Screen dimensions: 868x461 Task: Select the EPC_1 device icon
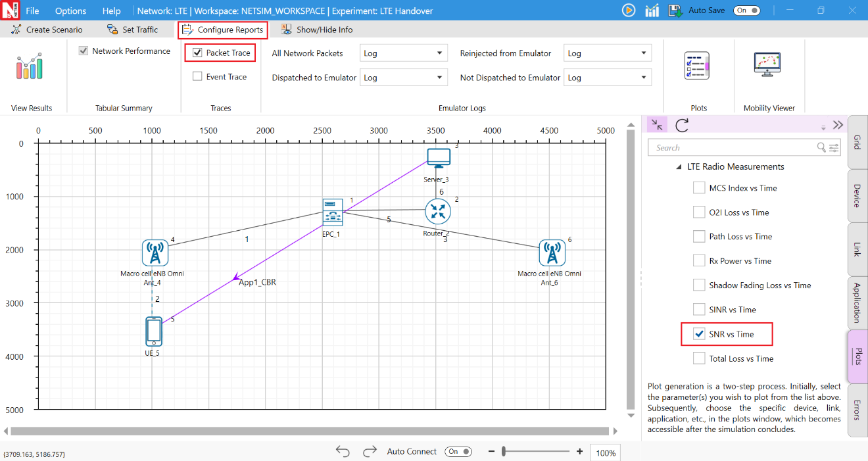click(x=333, y=212)
